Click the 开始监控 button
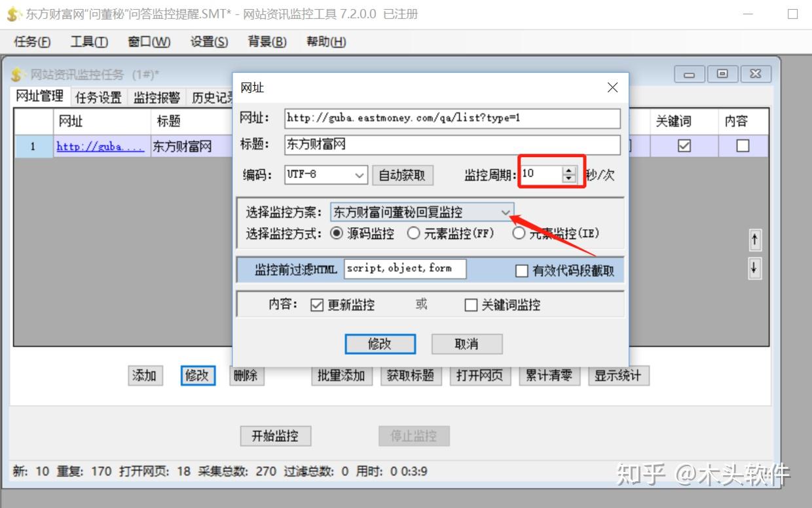The width and height of the screenshot is (812, 508). (275, 436)
